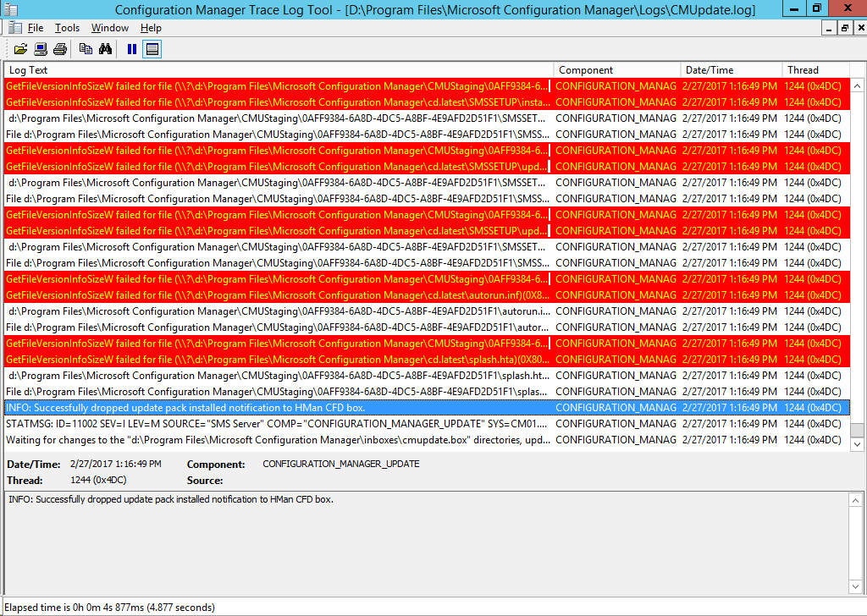867x616 pixels.
Task: Click the log list scrollbar thumb
Action: tap(857, 430)
